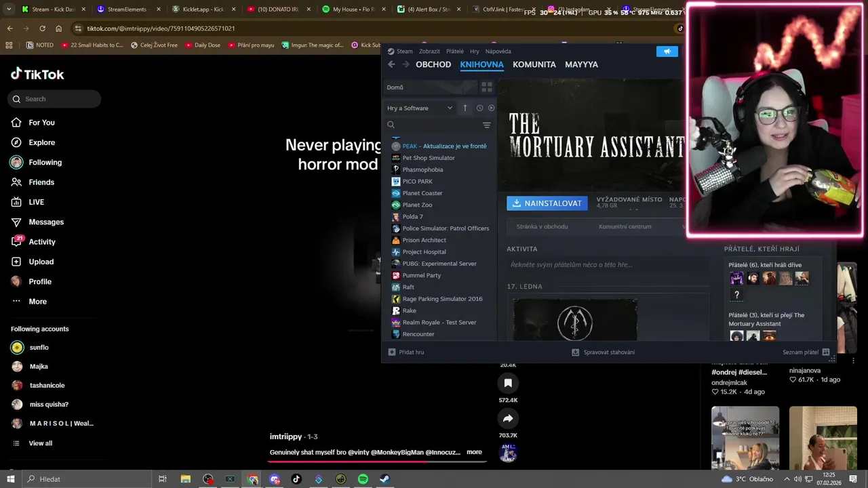The image size is (868, 488).
Task: Click the Domů button in Steam library
Action: point(431,87)
